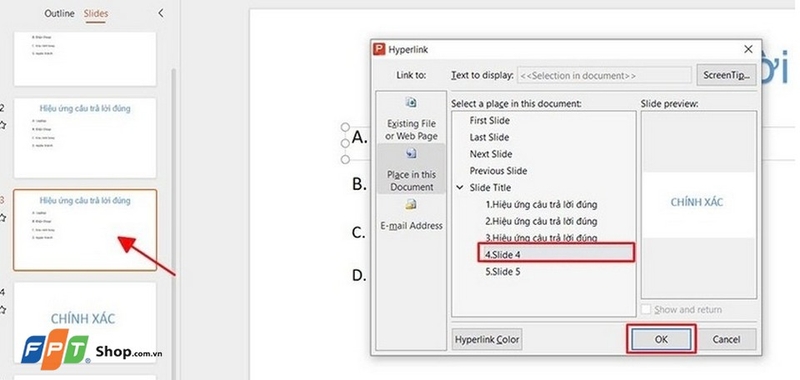Select 5.Slide 5 in the list
Image resolution: width=800 pixels, height=380 pixels.
(x=503, y=272)
